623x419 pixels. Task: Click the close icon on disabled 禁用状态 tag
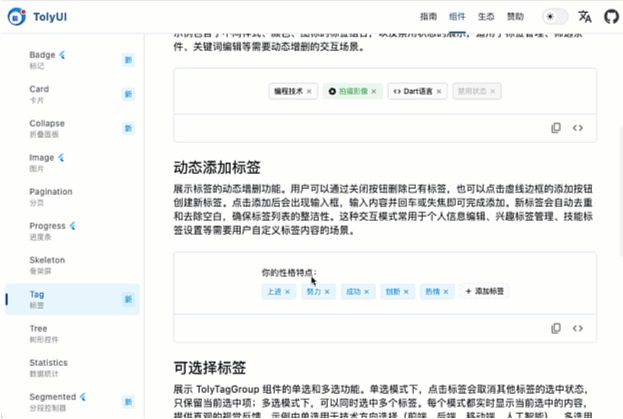(493, 91)
